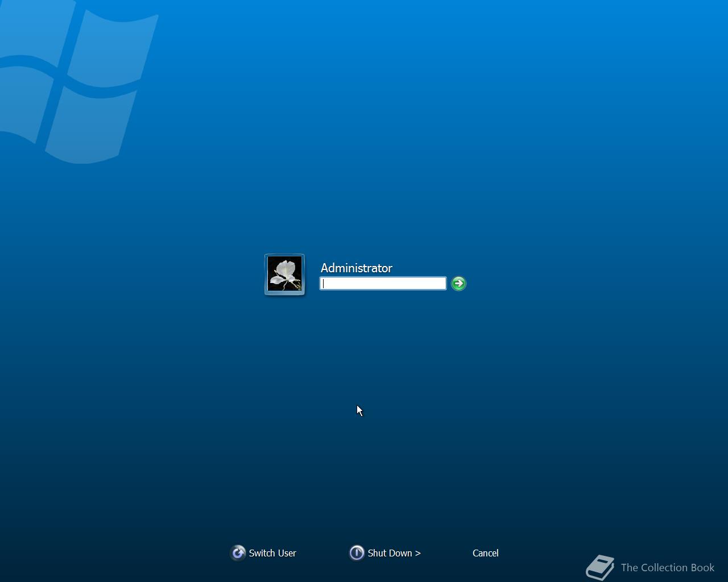Click the Cancel button
The width and height of the screenshot is (728, 582).
pyautogui.click(x=486, y=553)
